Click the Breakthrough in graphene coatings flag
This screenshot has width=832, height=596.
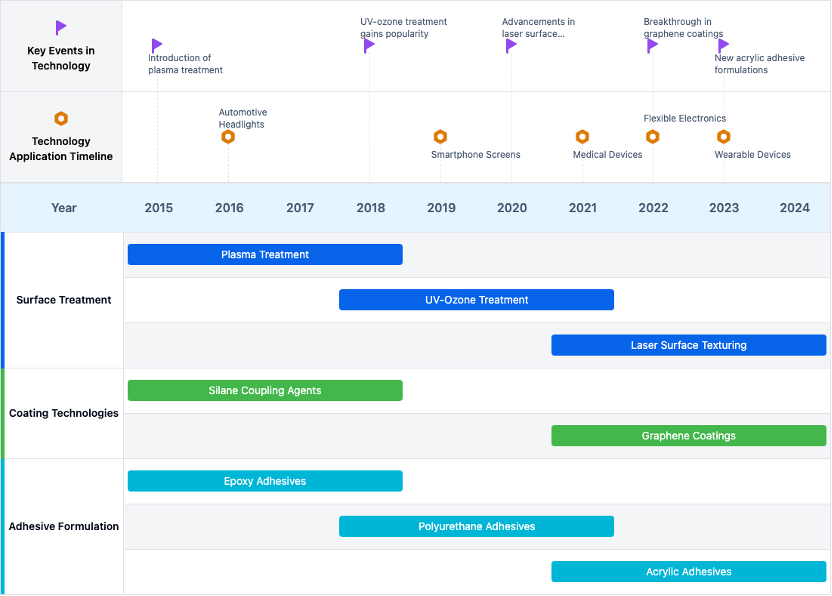point(652,45)
